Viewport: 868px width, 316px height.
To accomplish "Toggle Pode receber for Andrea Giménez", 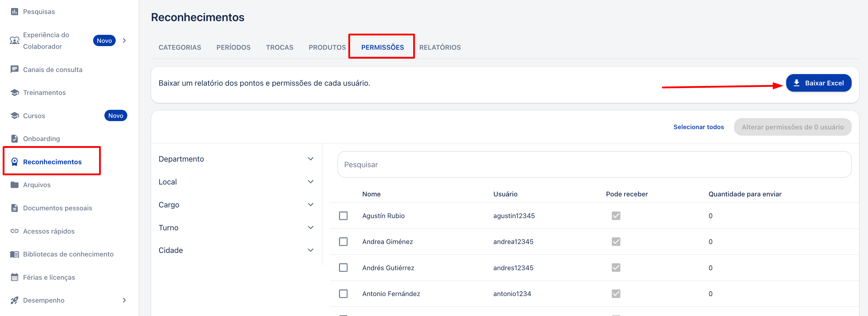I will click(x=616, y=242).
